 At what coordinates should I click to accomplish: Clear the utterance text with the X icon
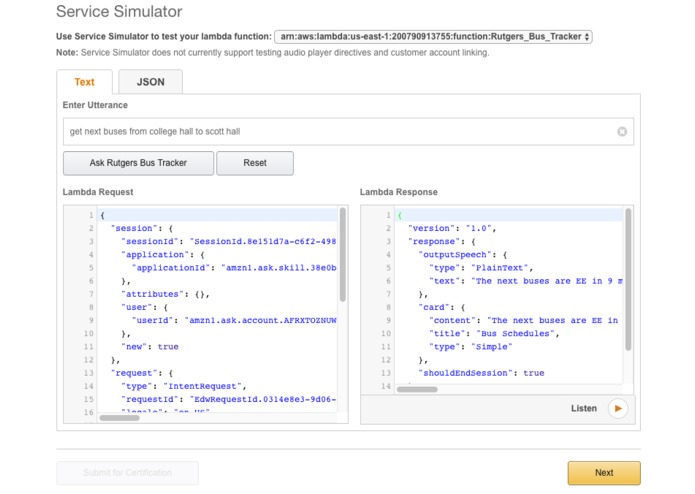pyautogui.click(x=622, y=131)
